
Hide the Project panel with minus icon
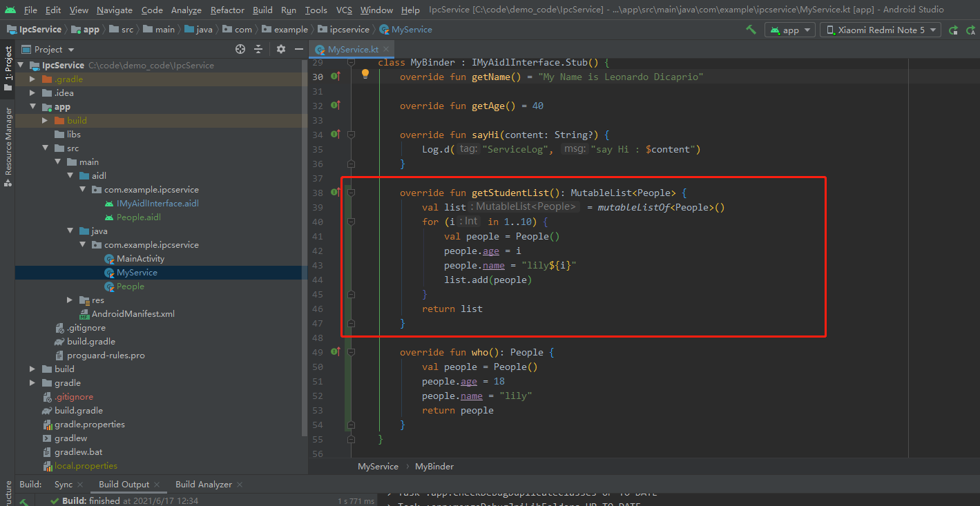(x=299, y=49)
